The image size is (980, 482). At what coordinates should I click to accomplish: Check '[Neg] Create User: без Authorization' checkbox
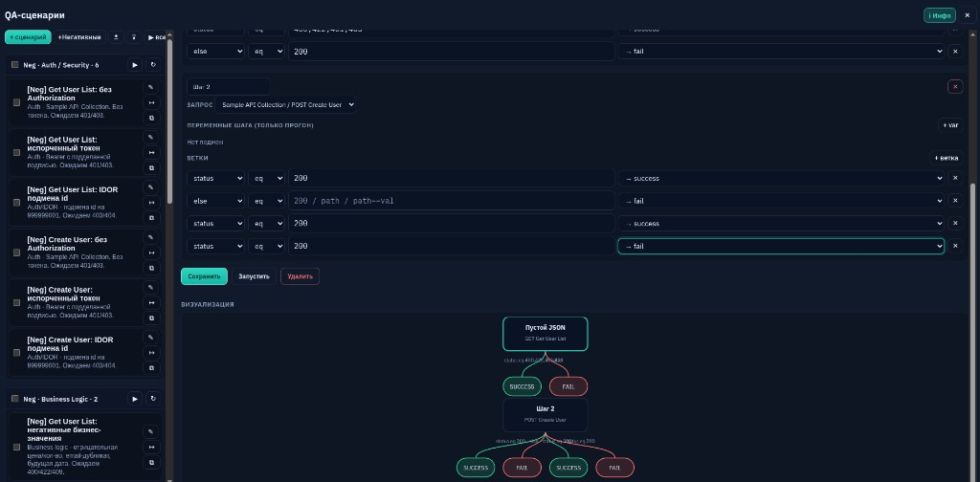(x=17, y=252)
